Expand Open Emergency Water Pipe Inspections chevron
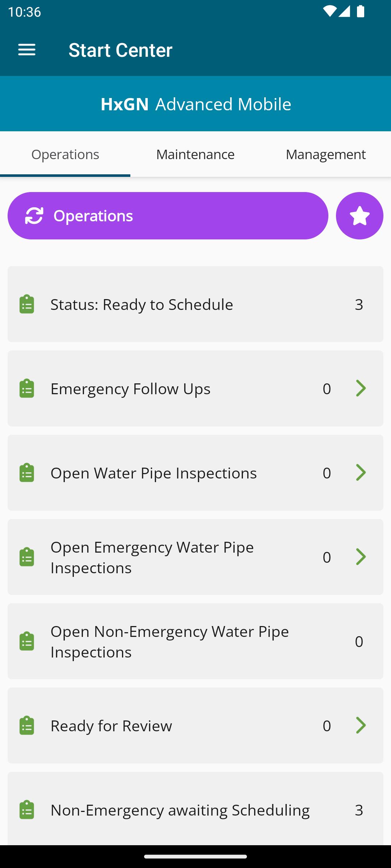The image size is (391, 868). pos(361,557)
